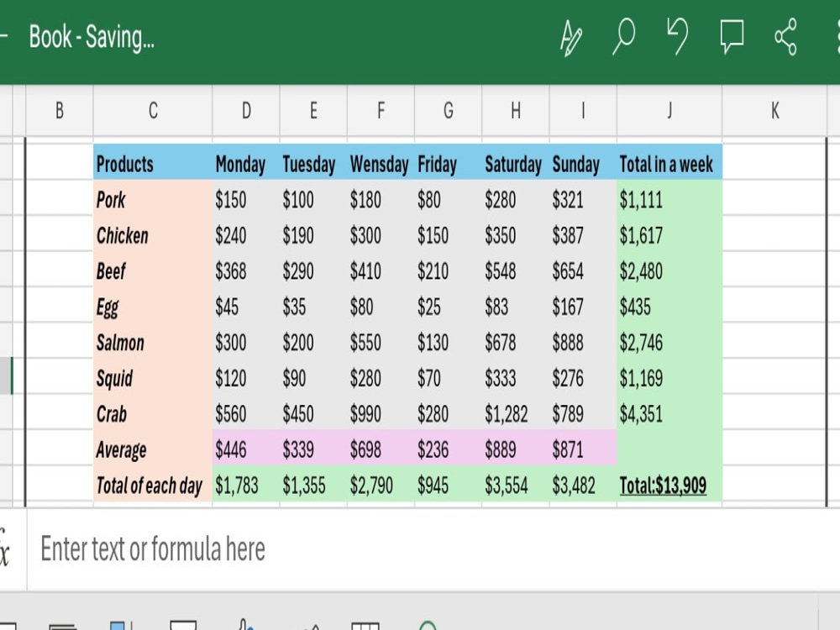Select the Salmon product cell

153,341
